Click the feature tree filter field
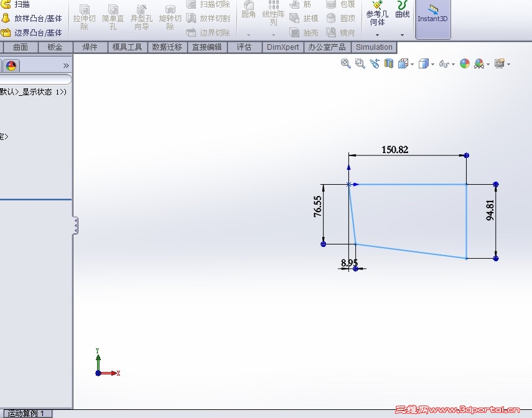 click(35, 79)
